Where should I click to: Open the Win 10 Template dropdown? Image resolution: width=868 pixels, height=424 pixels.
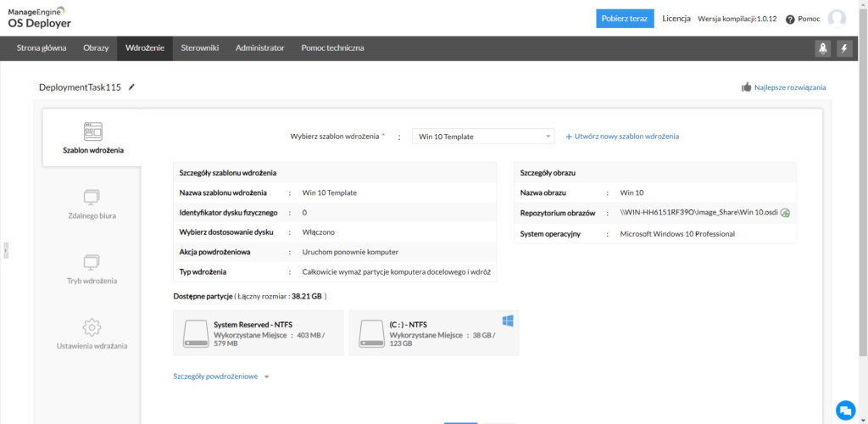click(483, 137)
